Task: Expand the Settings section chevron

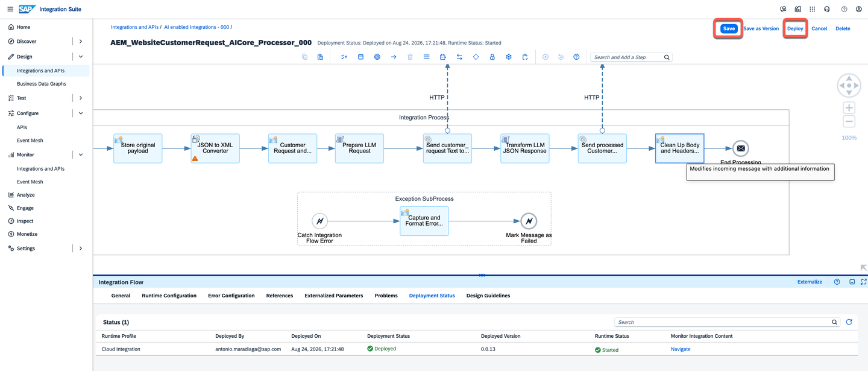Action: pos(81,249)
